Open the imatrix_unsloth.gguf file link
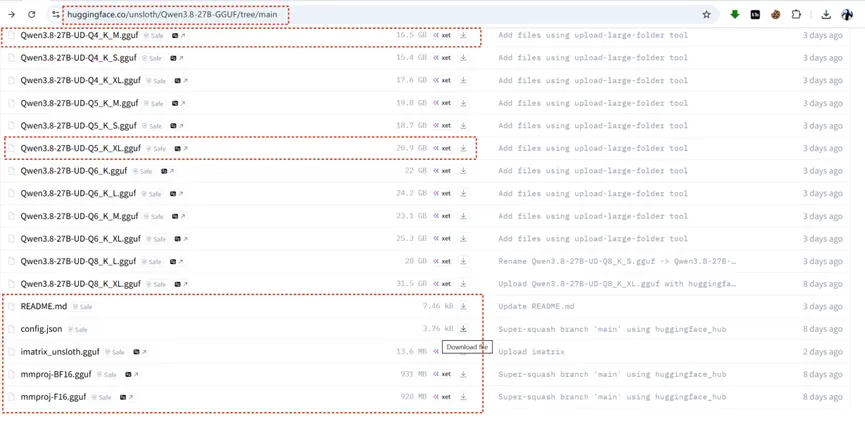Viewport: 865px width, 424px height. [60, 352]
